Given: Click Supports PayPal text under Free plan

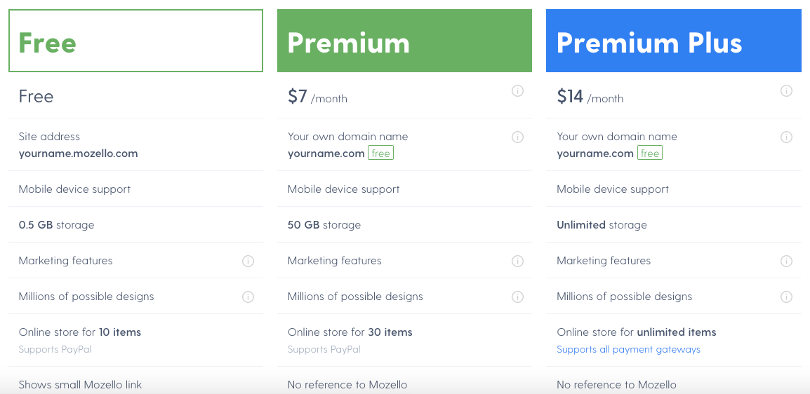Looking at the screenshot, I should pyautogui.click(x=55, y=350).
